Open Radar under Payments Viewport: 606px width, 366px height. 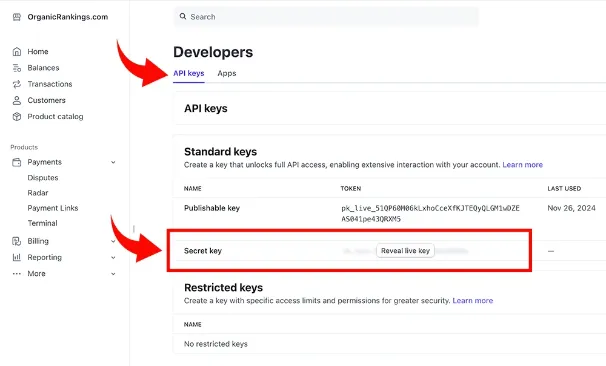(38, 193)
